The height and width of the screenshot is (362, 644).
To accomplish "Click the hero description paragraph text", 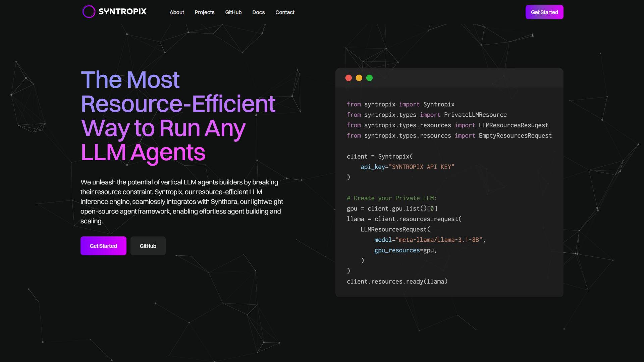I will 182,201.
